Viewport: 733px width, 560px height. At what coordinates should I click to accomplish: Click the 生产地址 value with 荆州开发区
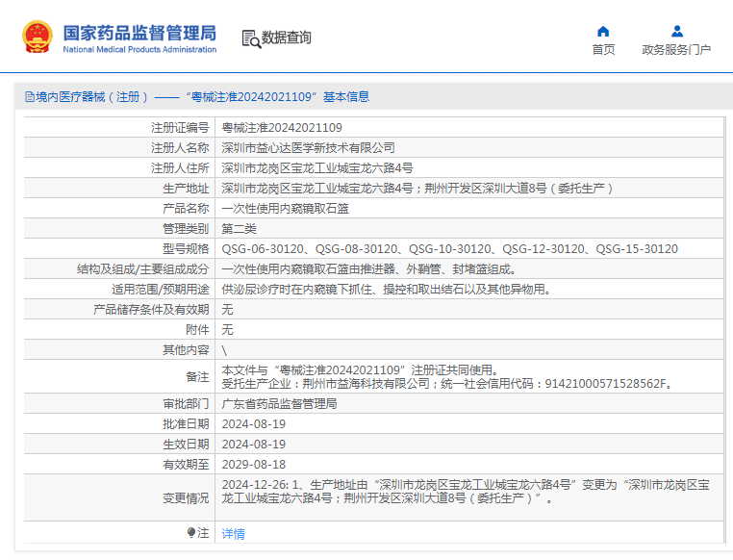click(x=417, y=189)
